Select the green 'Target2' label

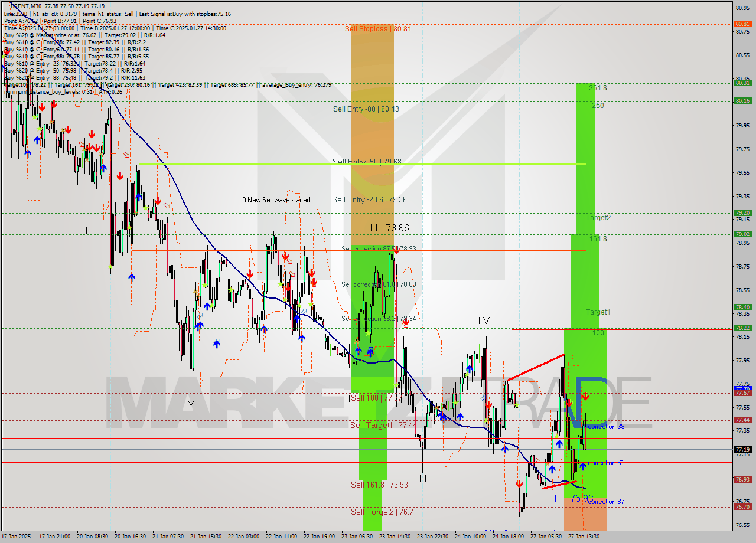(x=598, y=217)
